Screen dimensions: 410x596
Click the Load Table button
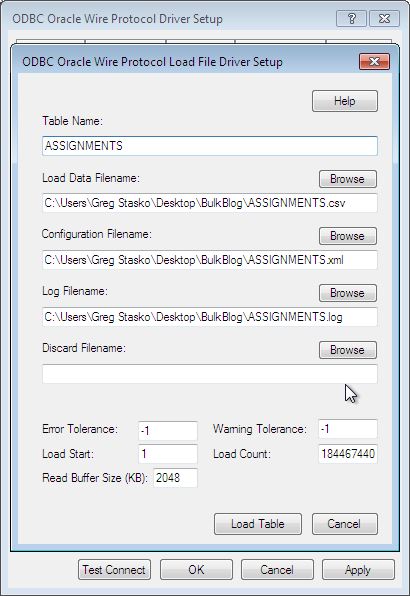tap(258, 524)
